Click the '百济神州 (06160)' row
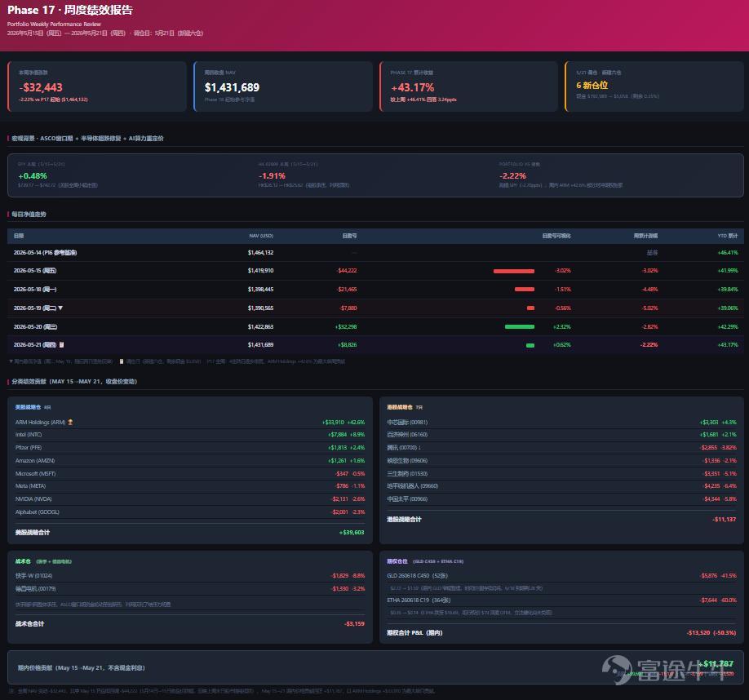The image size is (749, 700). coord(561,435)
